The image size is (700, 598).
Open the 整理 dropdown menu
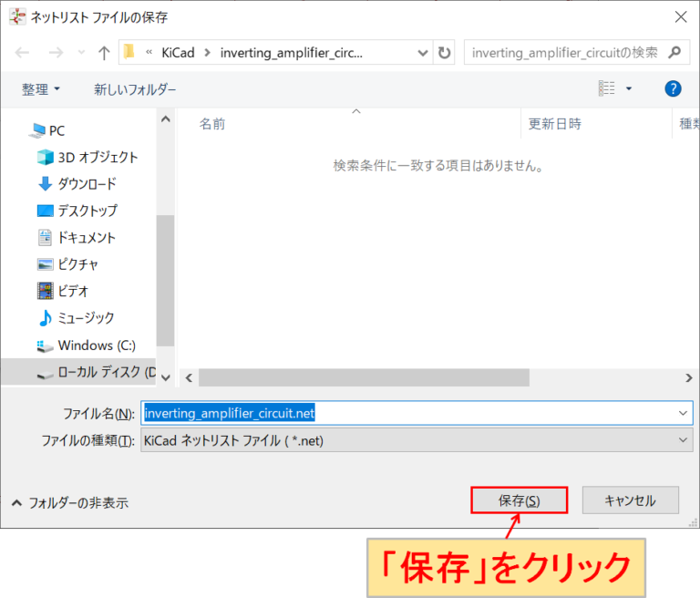coord(41,89)
